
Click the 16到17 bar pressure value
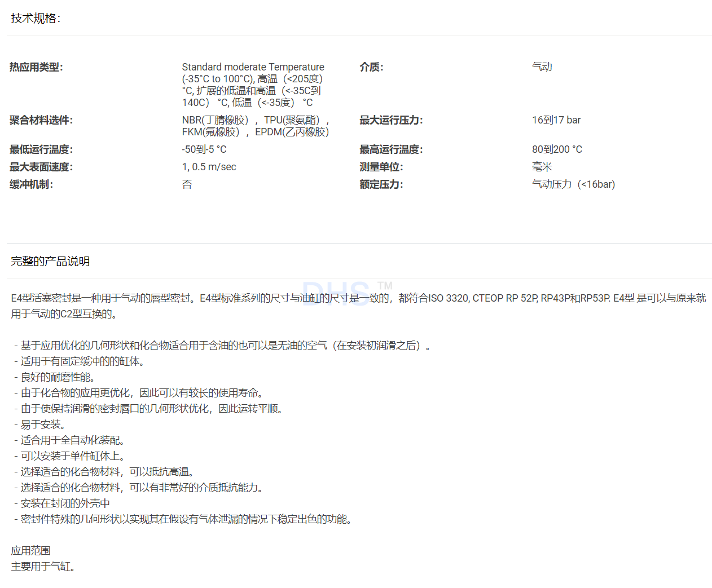coord(556,120)
